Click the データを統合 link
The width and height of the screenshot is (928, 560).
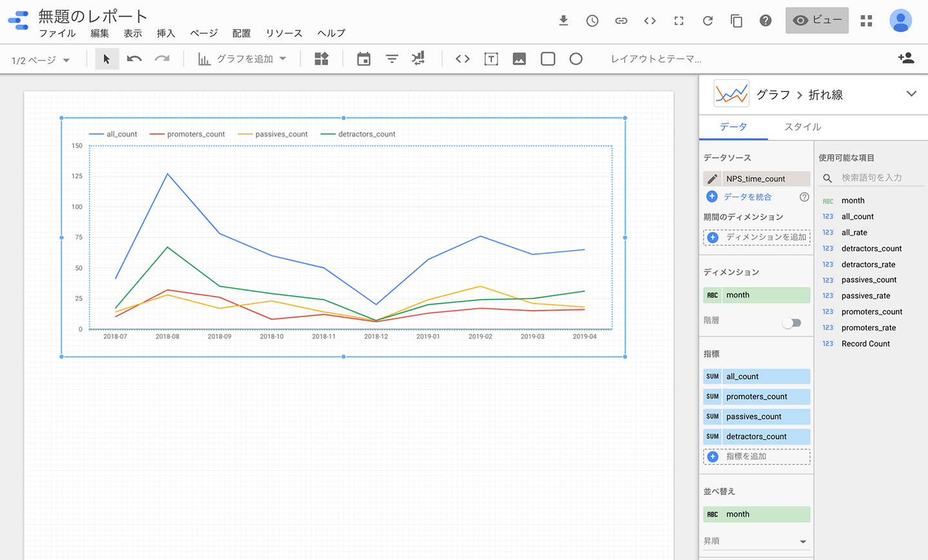coord(747,197)
